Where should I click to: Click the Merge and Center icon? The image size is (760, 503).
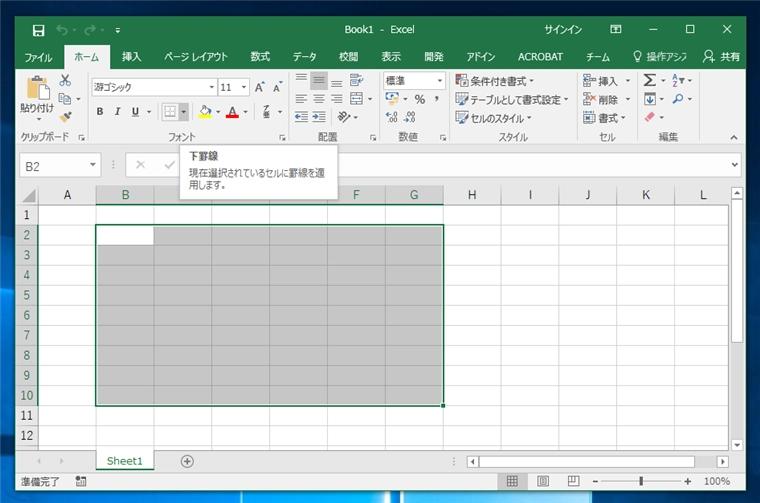pos(356,98)
